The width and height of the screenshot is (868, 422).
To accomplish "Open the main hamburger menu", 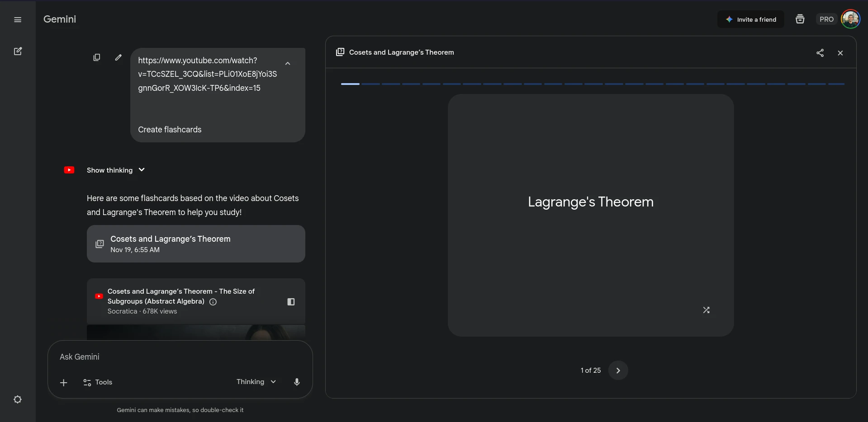I will tap(18, 19).
